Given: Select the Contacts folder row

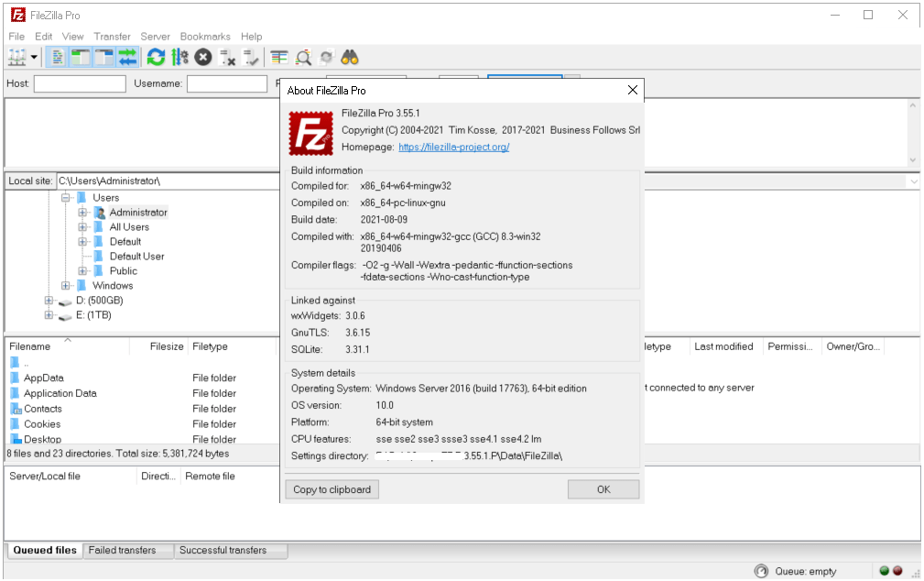Looking at the screenshot, I should coord(141,409).
